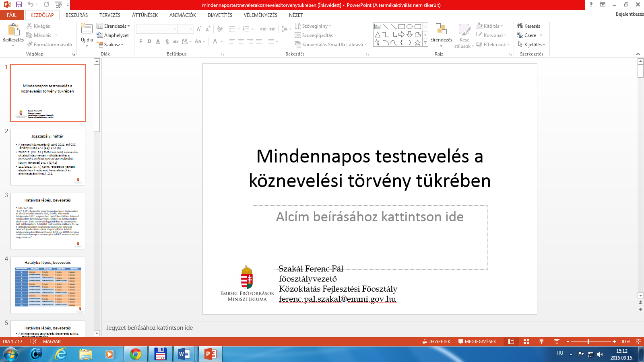Open Google Chrome from the taskbar
Viewport: 644px width, 362px height.
[x=136, y=354]
